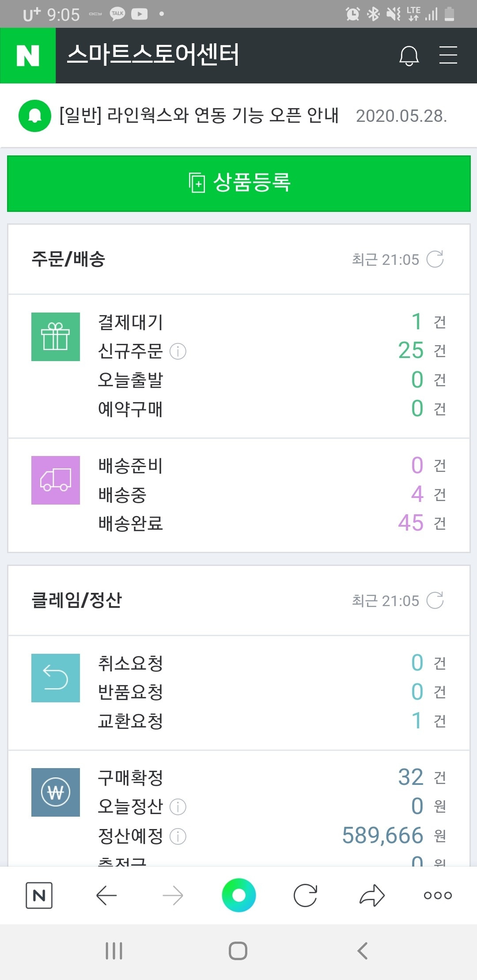Open the 라인웍스 연동 notice
Screen dimensions: 477x980
(199, 115)
